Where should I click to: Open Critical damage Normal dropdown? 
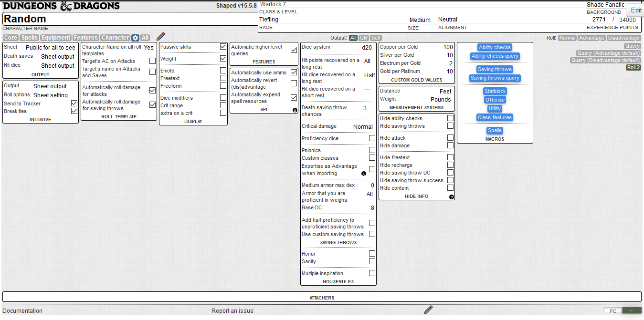click(363, 127)
